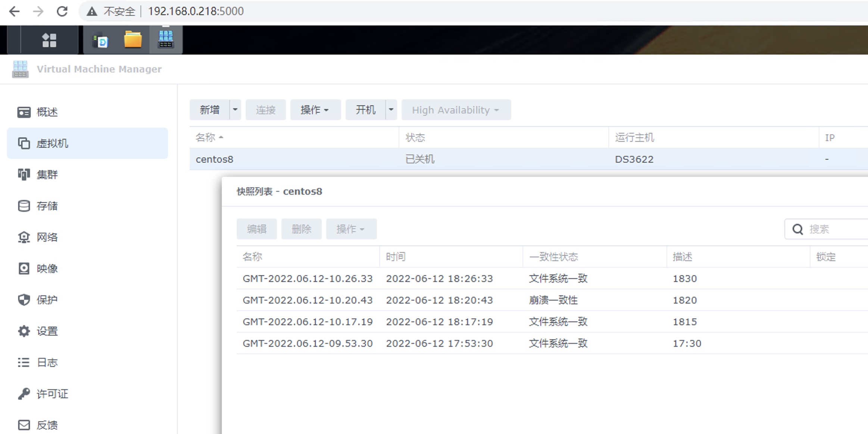Screen dimensions: 868x434
Task: Click the DS3622 host cell
Action: [634, 159]
